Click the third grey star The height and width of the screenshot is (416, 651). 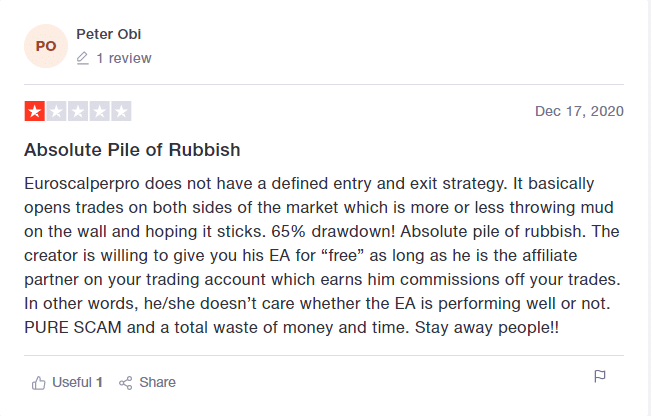click(x=78, y=111)
